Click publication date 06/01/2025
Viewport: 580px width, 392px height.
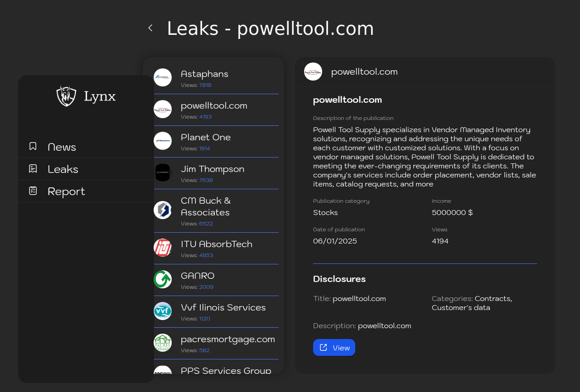pos(335,241)
